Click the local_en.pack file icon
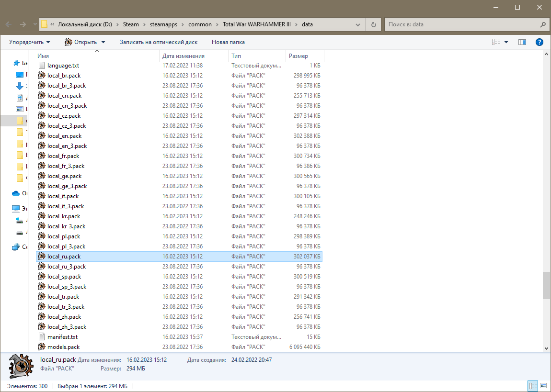The image size is (551, 392). point(42,136)
